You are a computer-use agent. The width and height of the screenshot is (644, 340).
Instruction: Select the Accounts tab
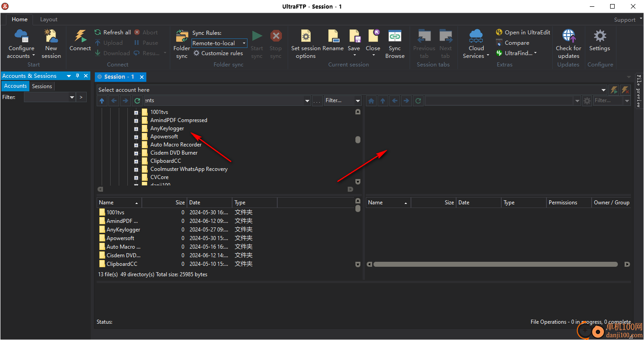(x=15, y=86)
